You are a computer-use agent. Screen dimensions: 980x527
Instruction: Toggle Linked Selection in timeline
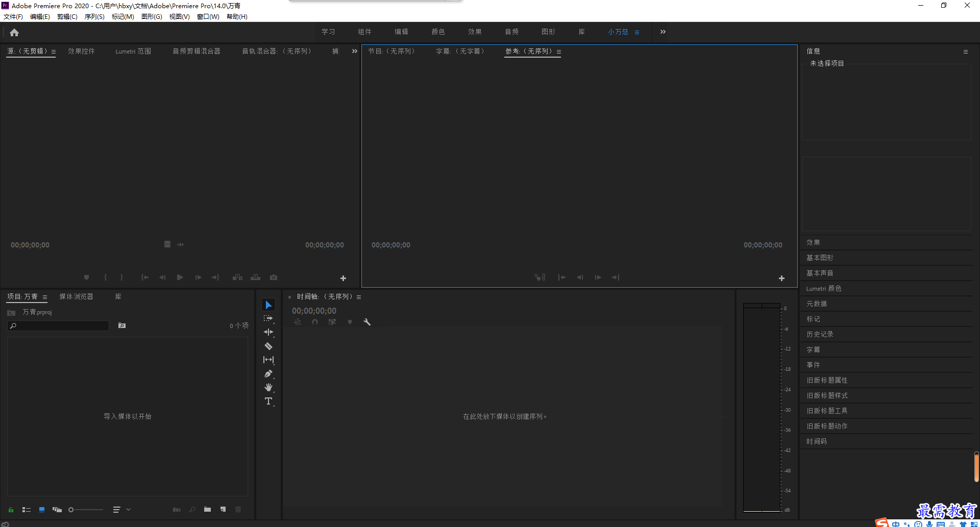(x=332, y=322)
